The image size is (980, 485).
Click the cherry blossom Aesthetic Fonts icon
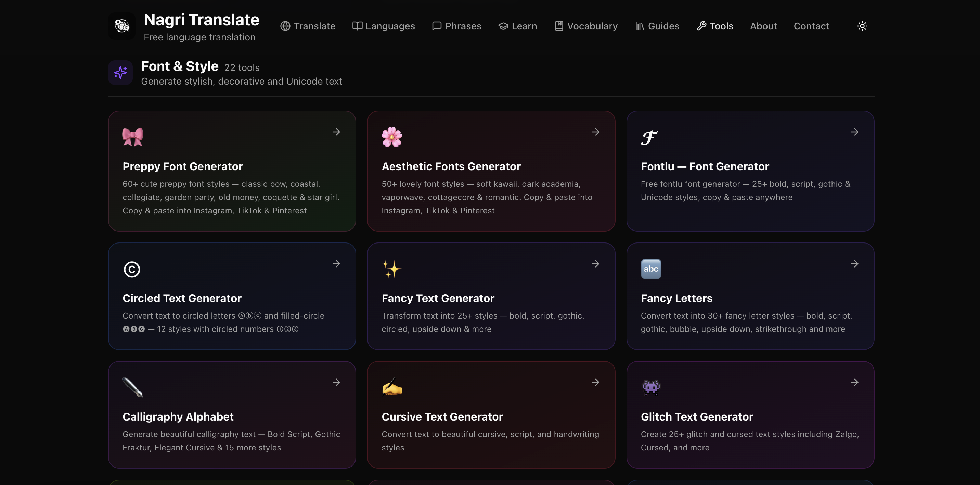pos(391,137)
